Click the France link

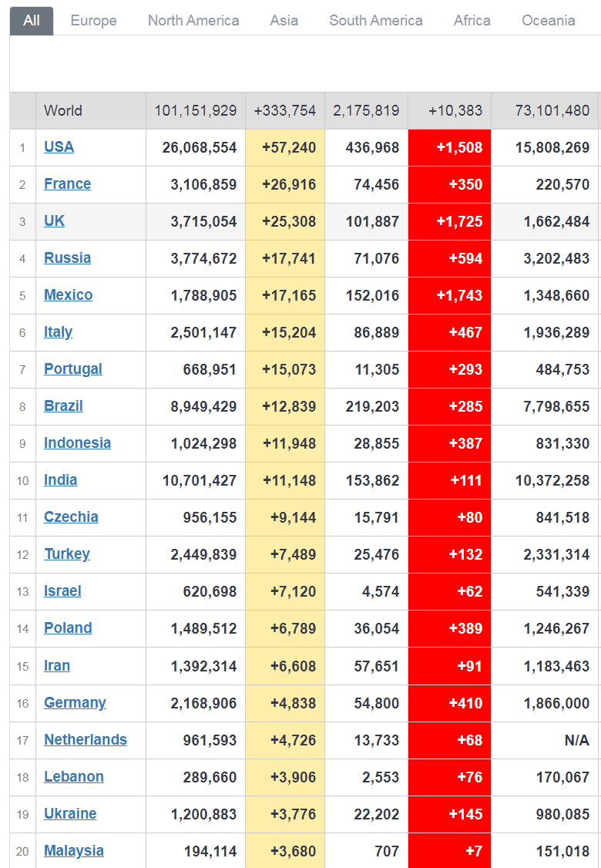(x=67, y=184)
